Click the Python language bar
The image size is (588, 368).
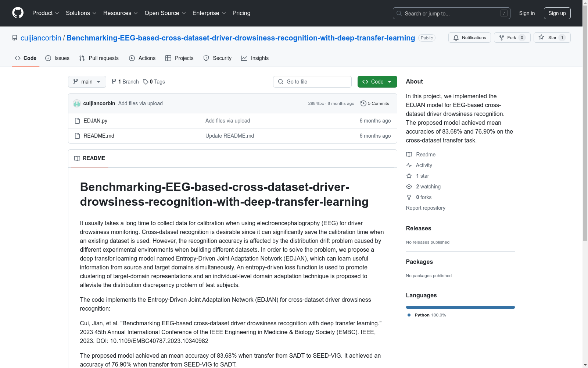[x=460, y=307]
